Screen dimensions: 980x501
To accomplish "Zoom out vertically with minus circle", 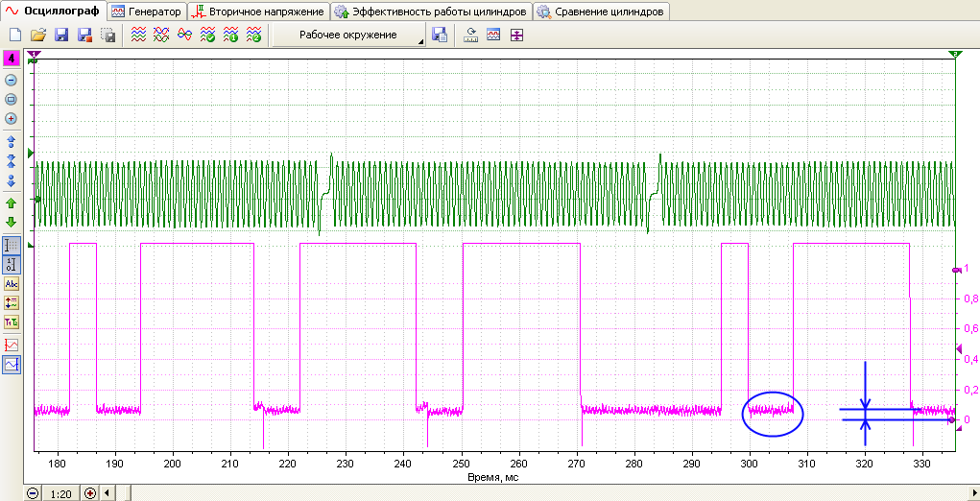I will point(12,80).
